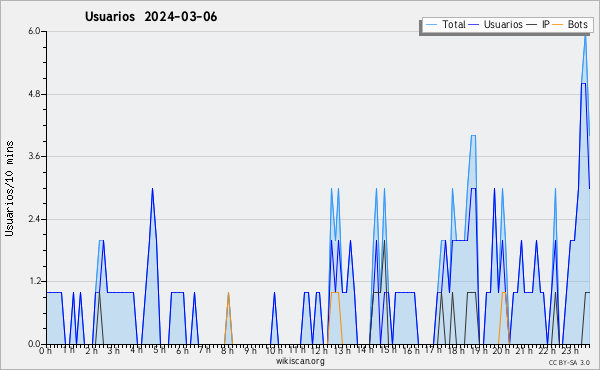Image resolution: width=600 pixels, height=370 pixels.
Task: Click the dark blue Usuarios legend line
Action: [474, 25]
